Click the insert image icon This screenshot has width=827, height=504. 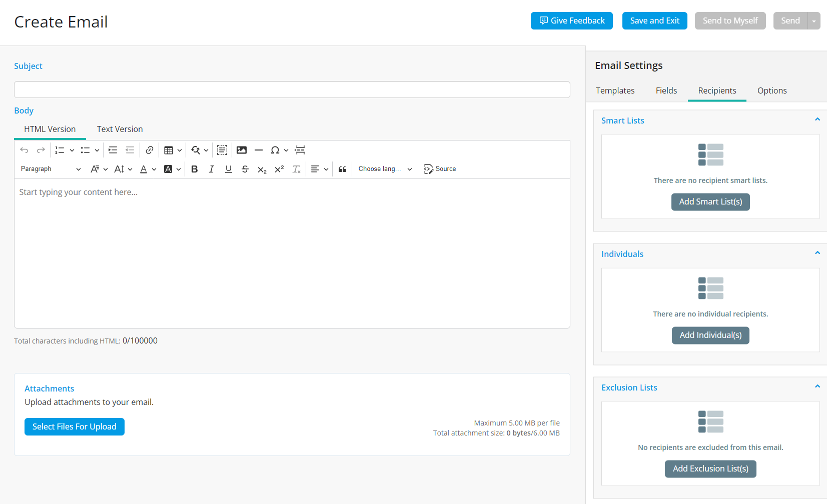coord(242,150)
